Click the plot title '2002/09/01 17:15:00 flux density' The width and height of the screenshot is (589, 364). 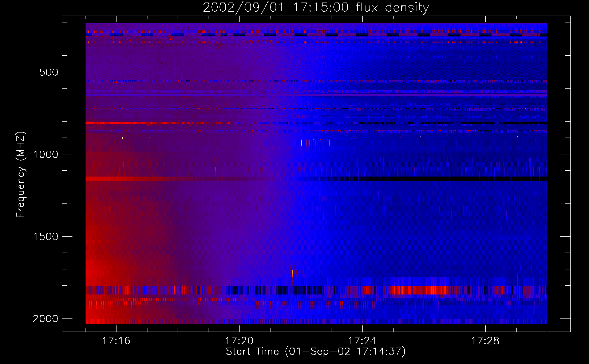pos(316,8)
